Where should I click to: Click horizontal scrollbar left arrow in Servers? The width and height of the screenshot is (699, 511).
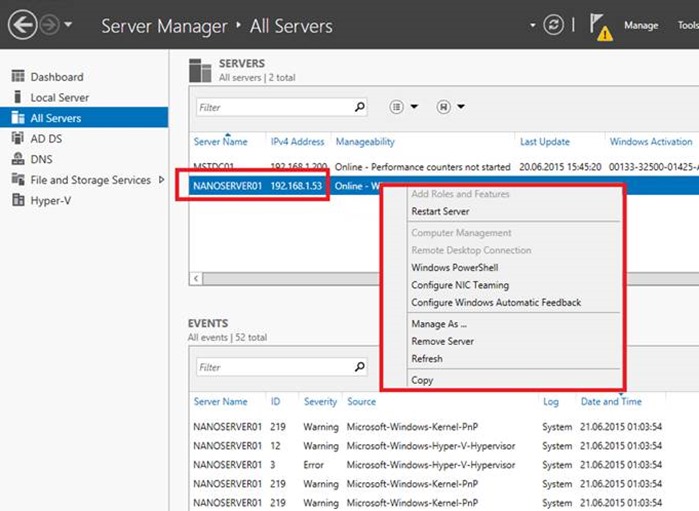pyautogui.click(x=196, y=279)
